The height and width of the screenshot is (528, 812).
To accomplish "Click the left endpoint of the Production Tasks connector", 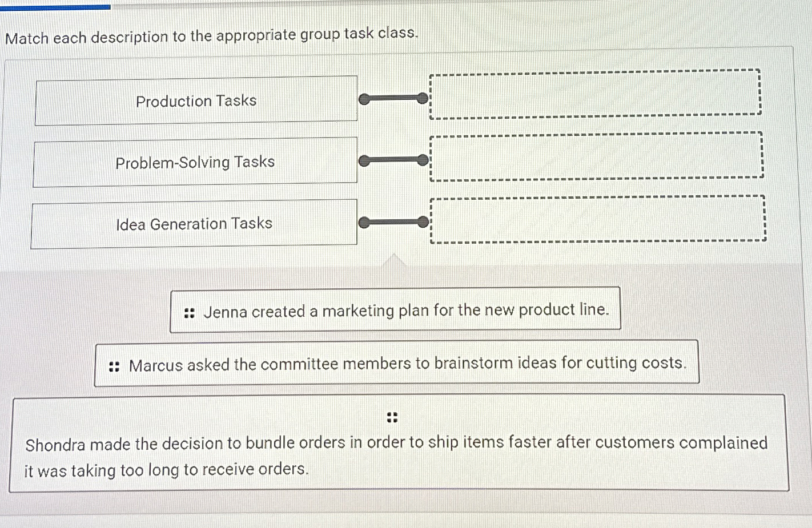I will point(364,99).
